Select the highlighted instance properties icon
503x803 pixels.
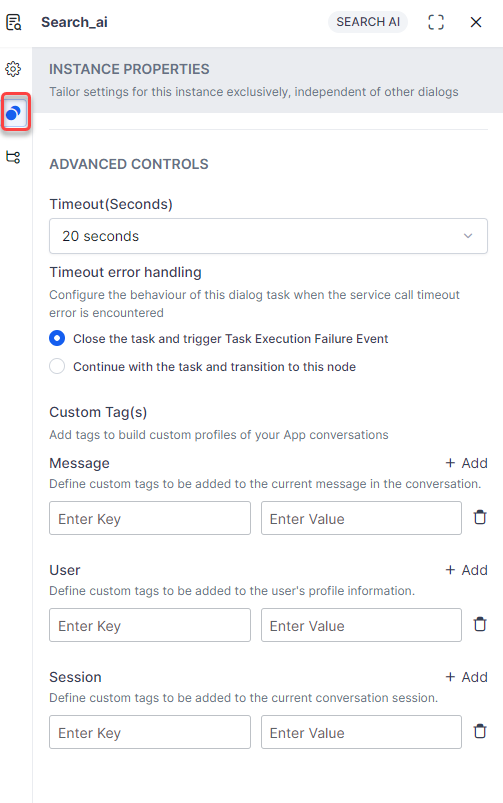(14, 112)
